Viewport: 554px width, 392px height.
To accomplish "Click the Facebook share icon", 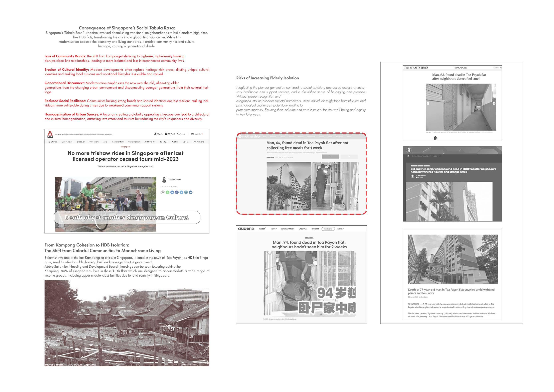I will point(177,192).
